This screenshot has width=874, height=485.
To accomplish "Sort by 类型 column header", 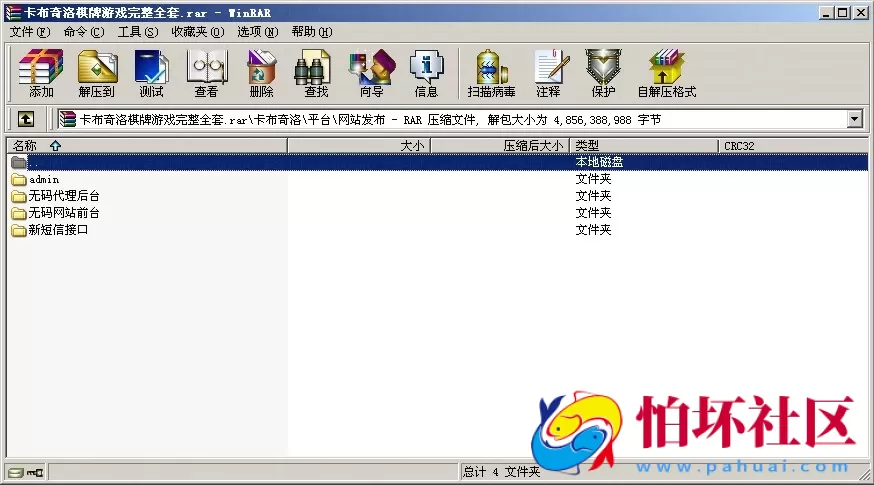I will pyautogui.click(x=644, y=146).
